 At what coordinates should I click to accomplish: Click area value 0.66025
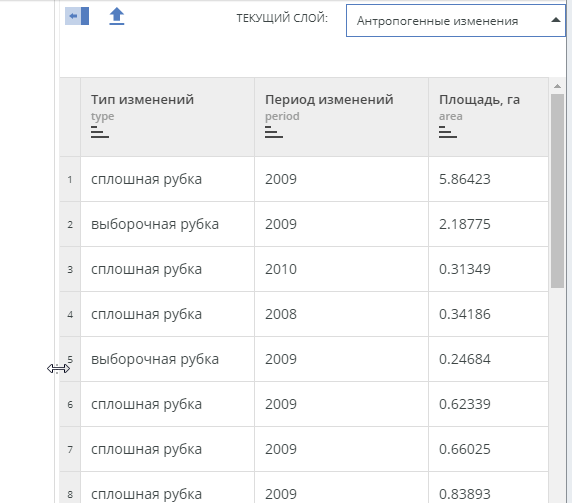[465, 449]
